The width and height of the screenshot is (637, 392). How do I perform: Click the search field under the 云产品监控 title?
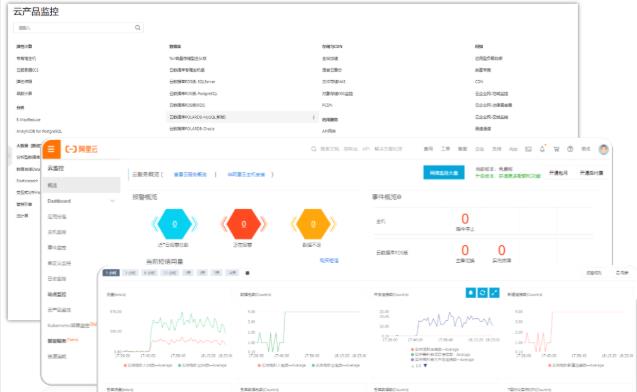click(x=78, y=28)
